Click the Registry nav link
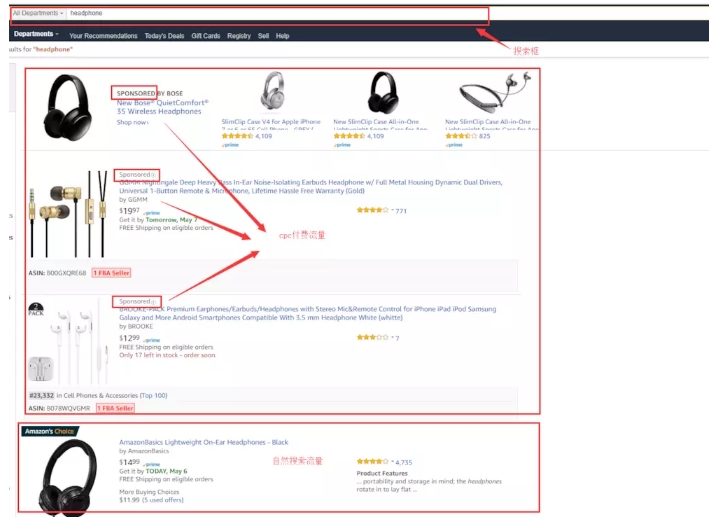The image size is (722, 528). click(x=239, y=36)
